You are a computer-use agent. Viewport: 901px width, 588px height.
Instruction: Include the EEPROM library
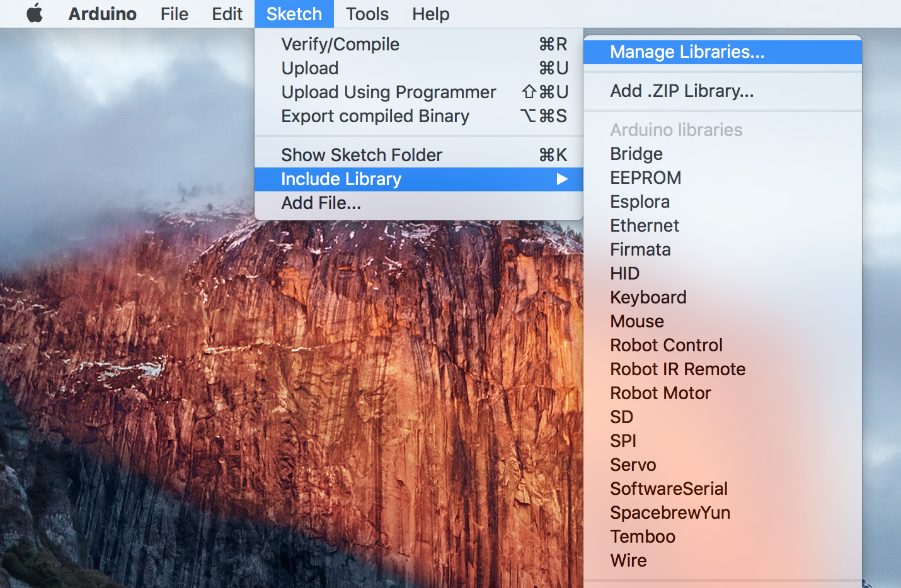click(x=723, y=178)
